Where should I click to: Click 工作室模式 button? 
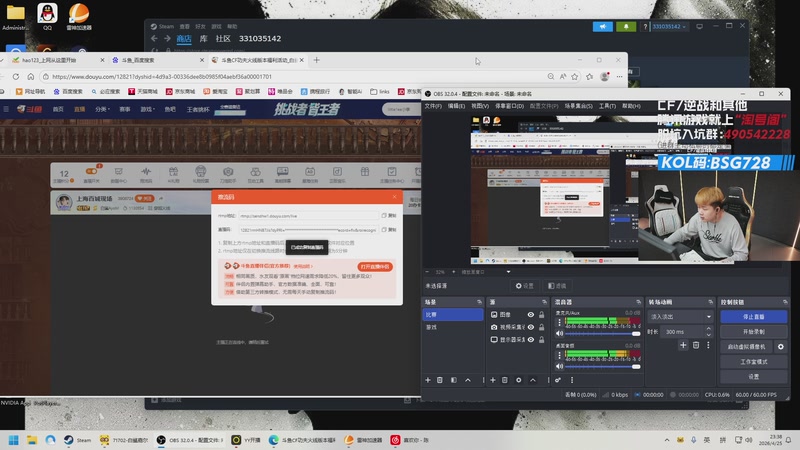point(753,362)
